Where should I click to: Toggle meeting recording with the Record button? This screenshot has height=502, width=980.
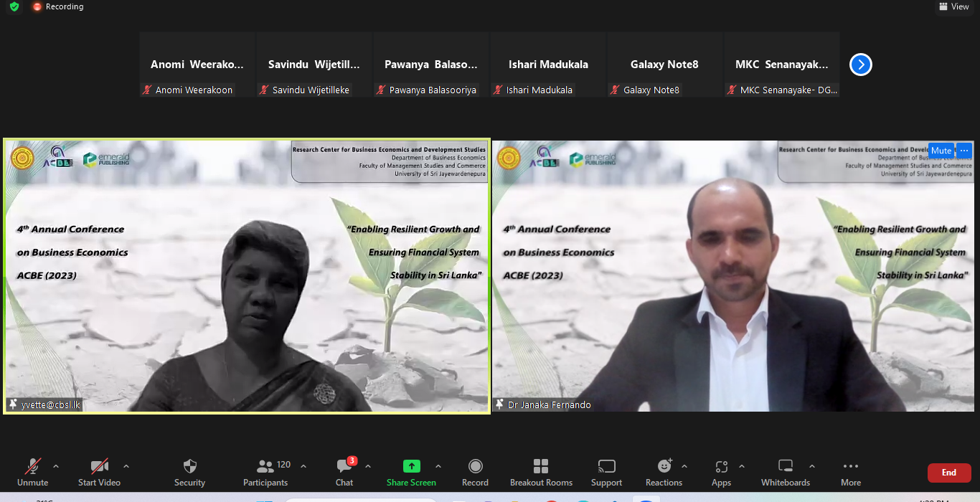(x=475, y=473)
